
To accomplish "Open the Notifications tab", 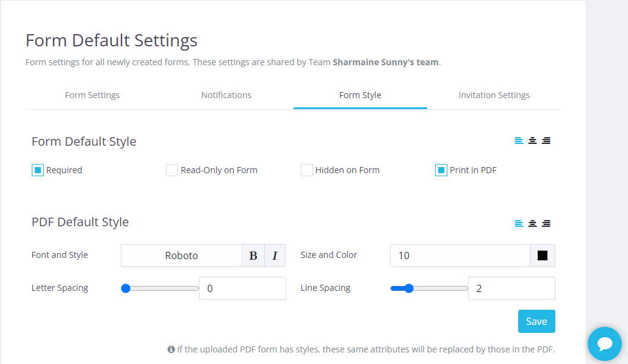I will point(226,95).
